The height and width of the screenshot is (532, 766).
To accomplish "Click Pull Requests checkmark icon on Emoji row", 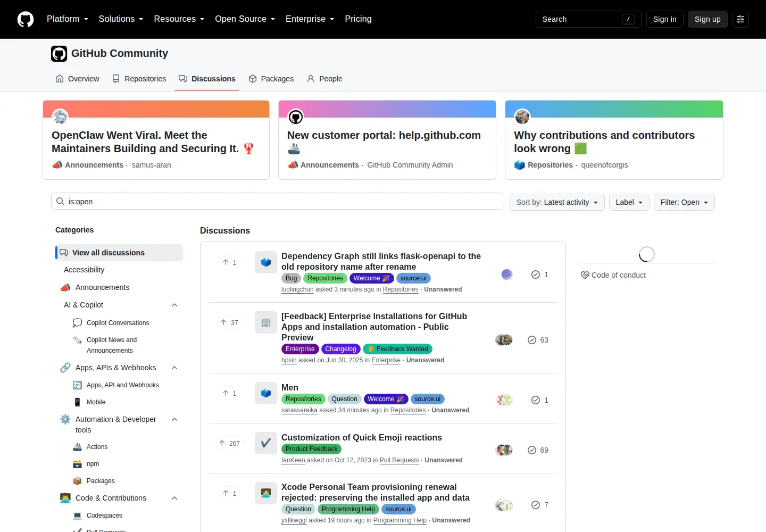I will (266, 443).
